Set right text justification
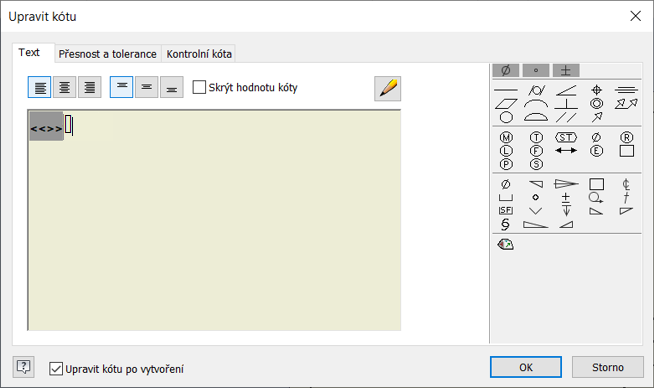Viewport: 654px width, 388px height. click(x=90, y=87)
